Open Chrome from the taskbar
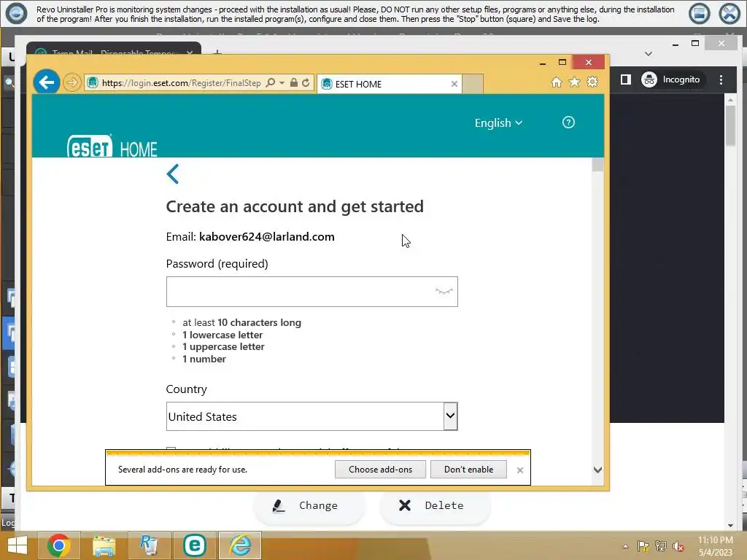This screenshot has width=747, height=560. click(x=59, y=545)
